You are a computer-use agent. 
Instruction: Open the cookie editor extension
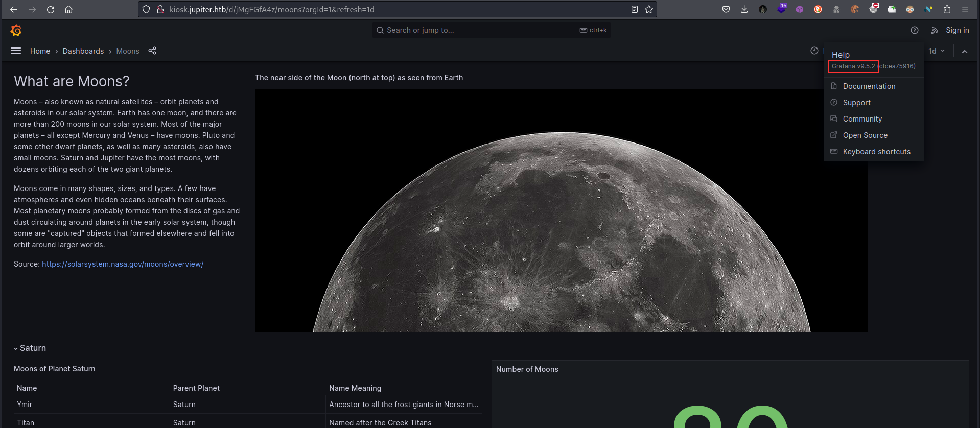point(855,9)
